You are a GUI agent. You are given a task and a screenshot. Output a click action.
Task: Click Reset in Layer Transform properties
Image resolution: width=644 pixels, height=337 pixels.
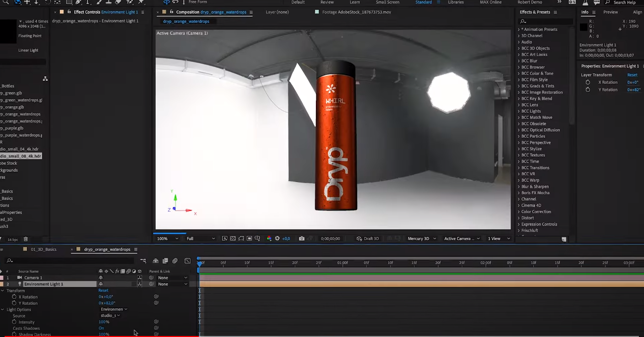click(x=632, y=75)
